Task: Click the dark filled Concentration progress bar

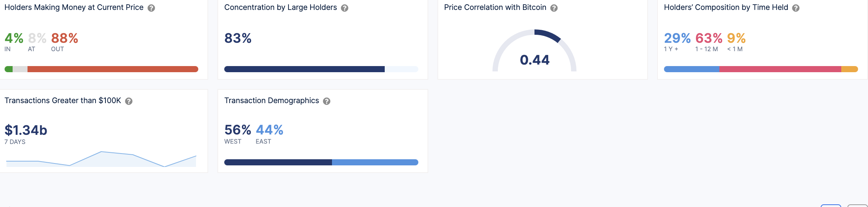Action: 304,69
